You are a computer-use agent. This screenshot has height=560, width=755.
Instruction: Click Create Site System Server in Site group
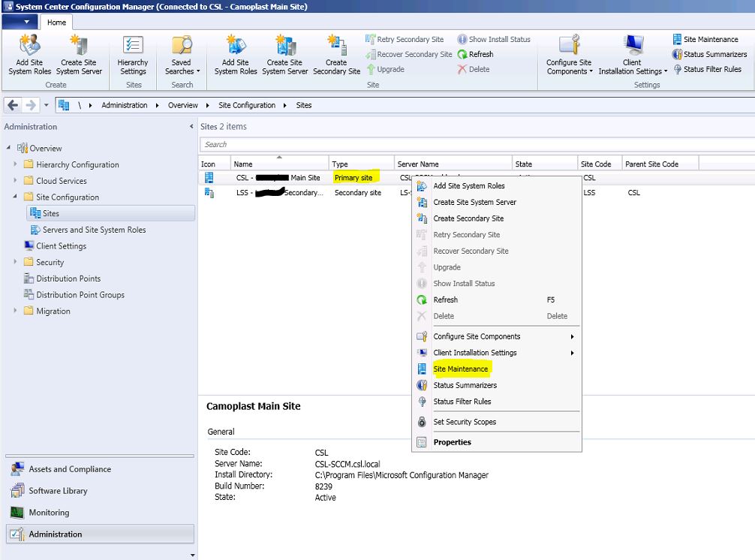coord(284,54)
